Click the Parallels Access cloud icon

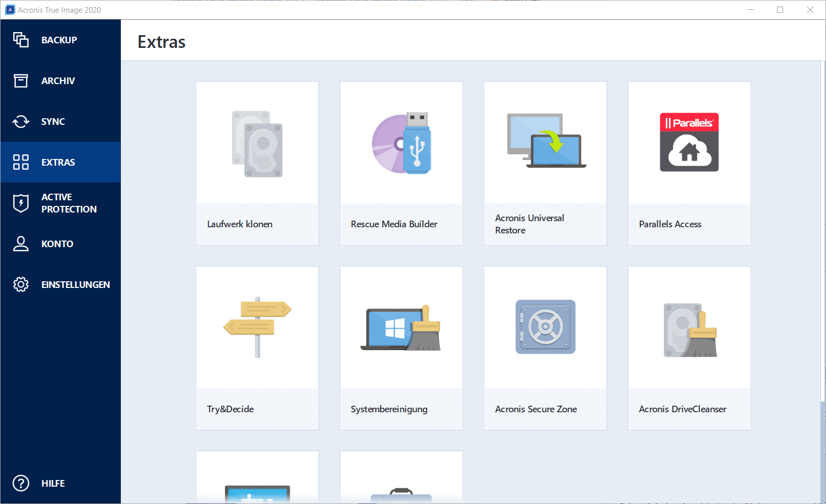pos(689,142)
